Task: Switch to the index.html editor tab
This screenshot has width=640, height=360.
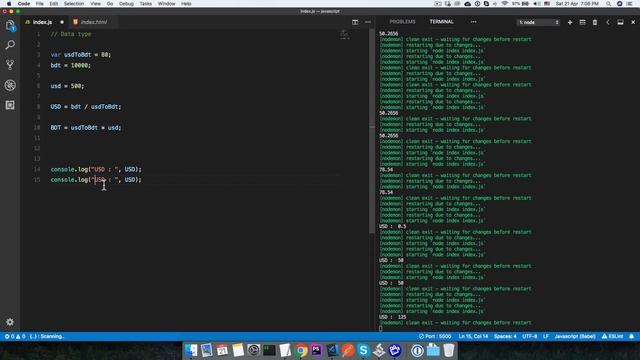Action: pos(94,22)
